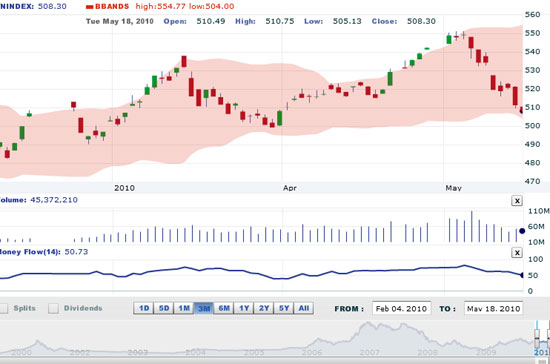Click the latest volume dot marker
The image size is (550, 364).
tap(522, 231)
